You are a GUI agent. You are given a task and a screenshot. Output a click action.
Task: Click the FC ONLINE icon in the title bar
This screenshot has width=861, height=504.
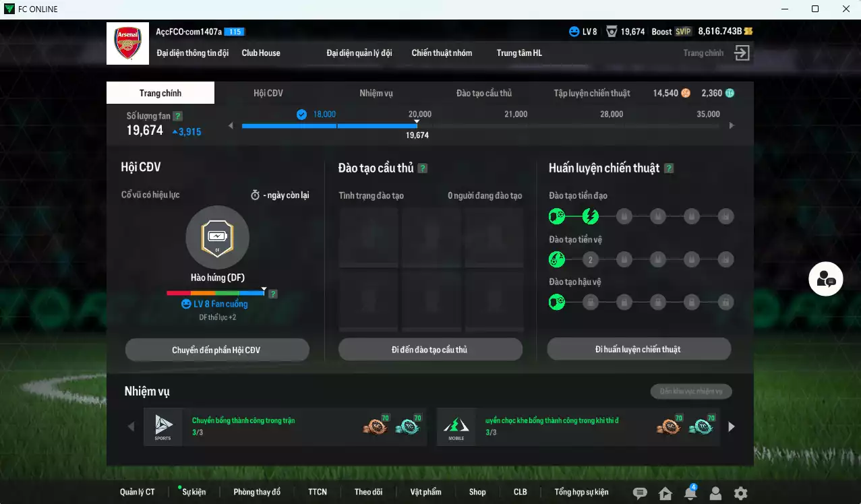click(x=9, y=9)
